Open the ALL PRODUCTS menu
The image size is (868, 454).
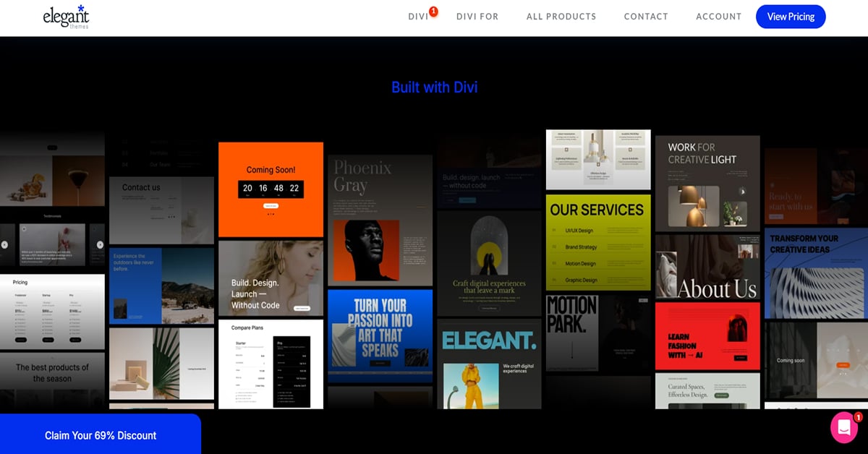[x=561, y=17]
